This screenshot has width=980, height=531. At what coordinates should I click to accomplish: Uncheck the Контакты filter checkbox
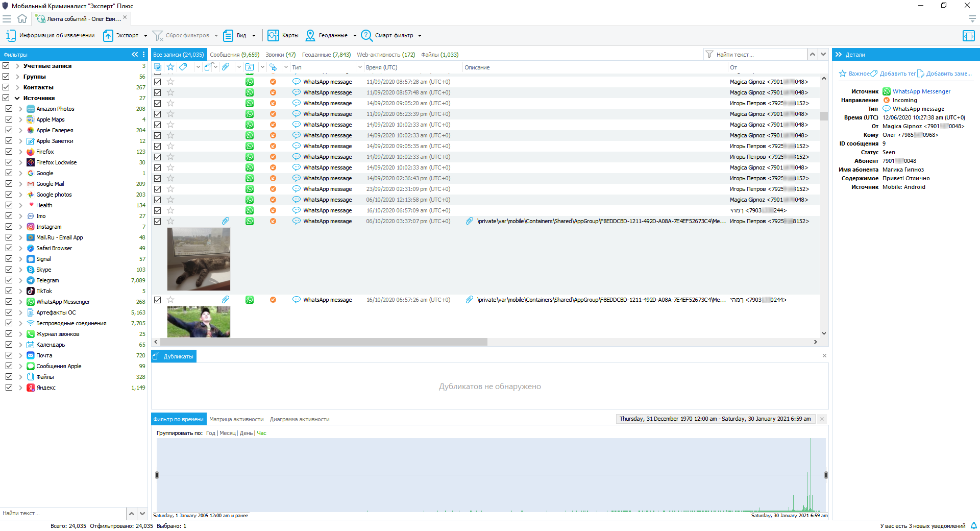6,87
